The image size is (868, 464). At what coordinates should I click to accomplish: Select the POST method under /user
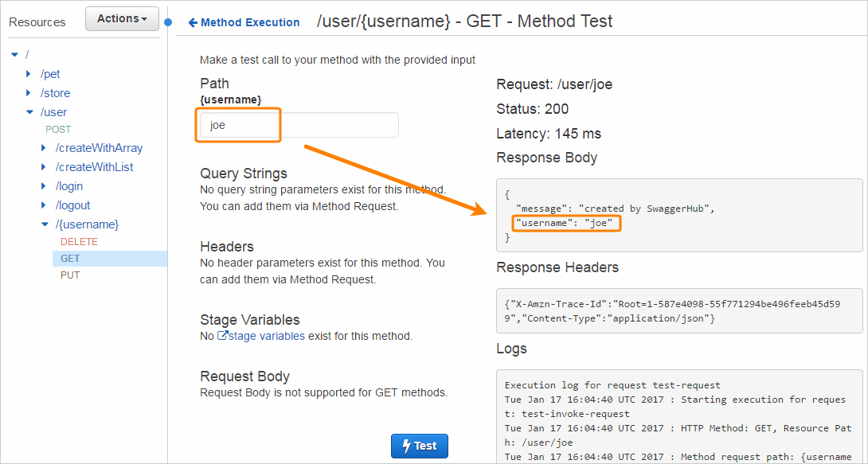point(58,129)
